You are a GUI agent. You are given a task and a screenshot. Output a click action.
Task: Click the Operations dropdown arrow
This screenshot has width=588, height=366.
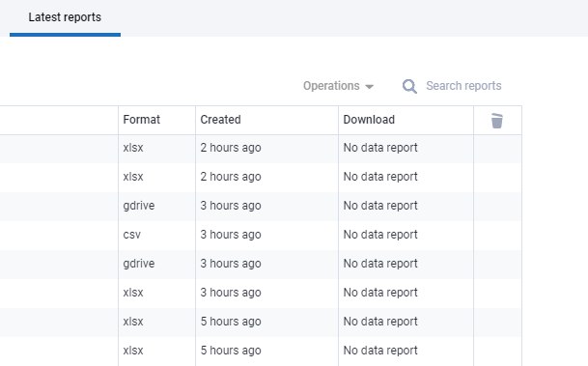[370, 87]
